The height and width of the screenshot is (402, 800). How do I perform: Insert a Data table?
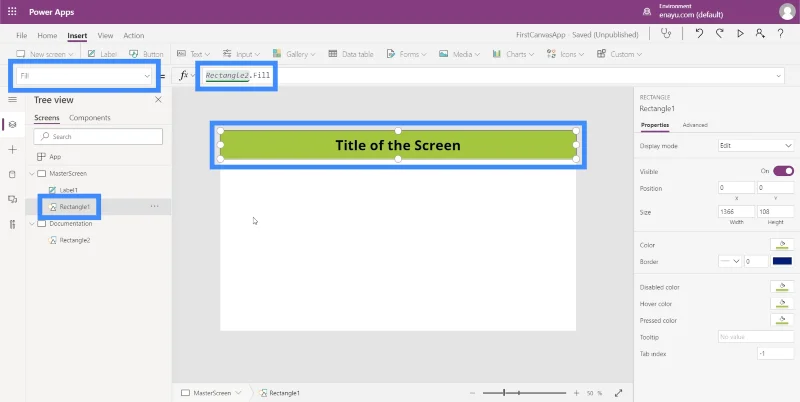click(351, 54)
